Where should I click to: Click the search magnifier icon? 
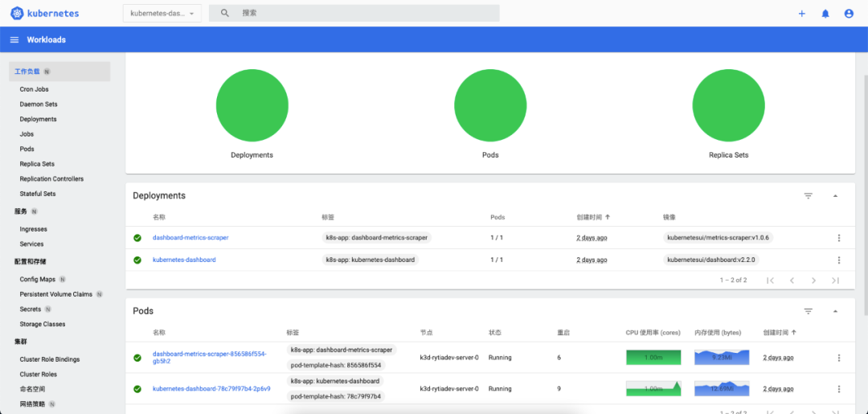(x=225, y=14)
